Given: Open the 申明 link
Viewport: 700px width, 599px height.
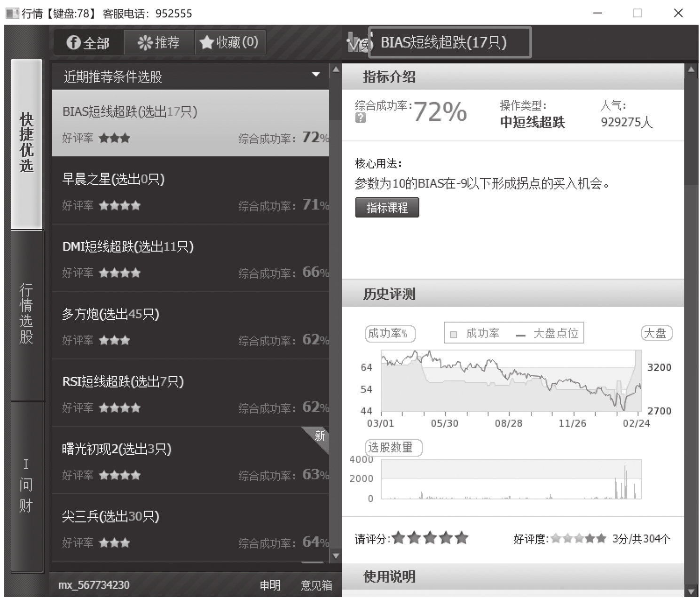Looking at the screenshot, I should [270, 585].
